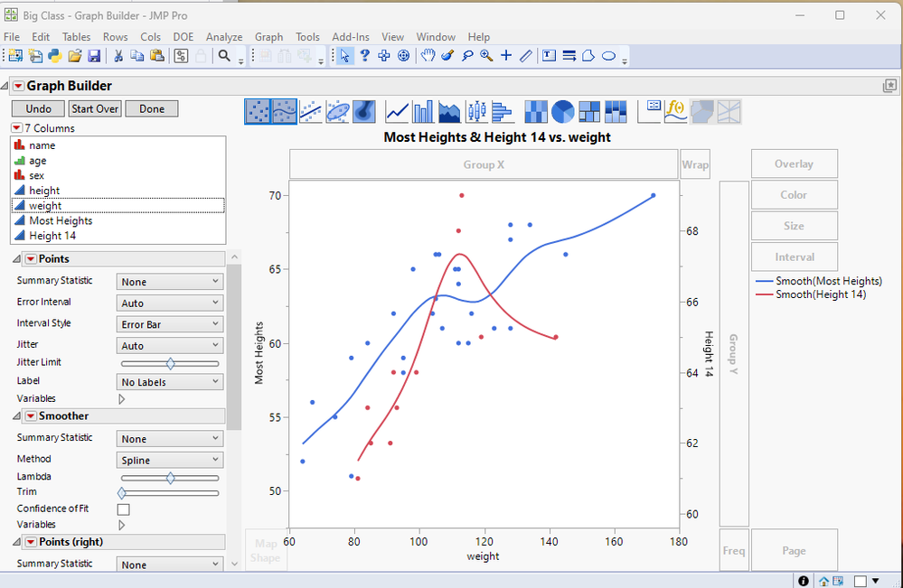Click the status bar home window icon
Screen dimensions: 903x588
pyautogui.click(x=824, y=581)
